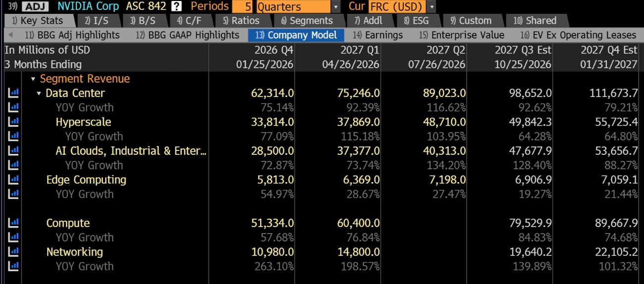Screen dimensions: 644x284
Task: Click chart icon next to Compute row
Action: coord(13,223)
